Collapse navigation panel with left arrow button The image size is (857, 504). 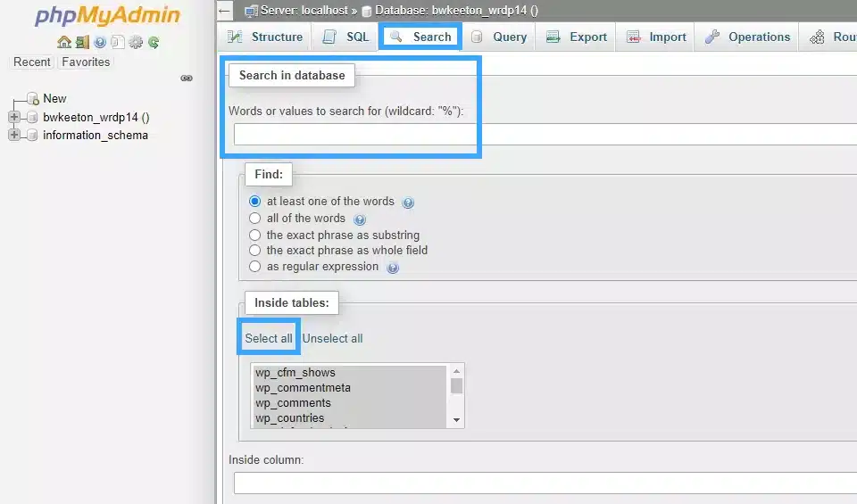(225, 11)
